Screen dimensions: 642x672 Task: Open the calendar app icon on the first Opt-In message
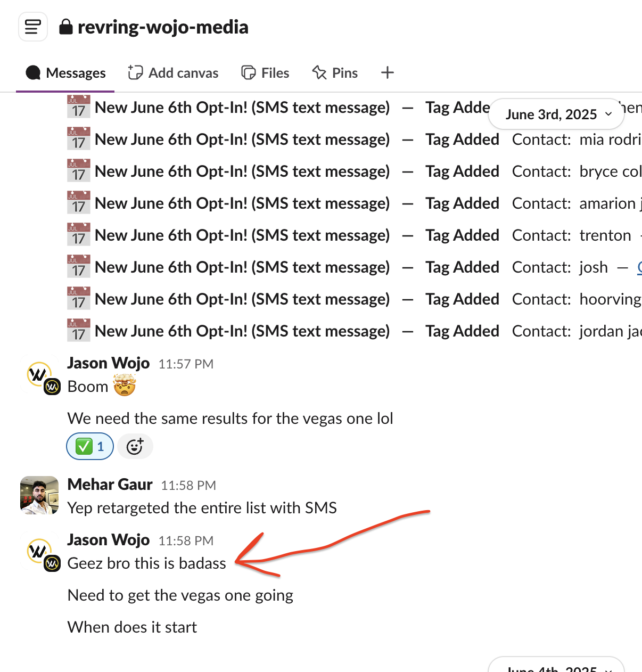point(79,107)
